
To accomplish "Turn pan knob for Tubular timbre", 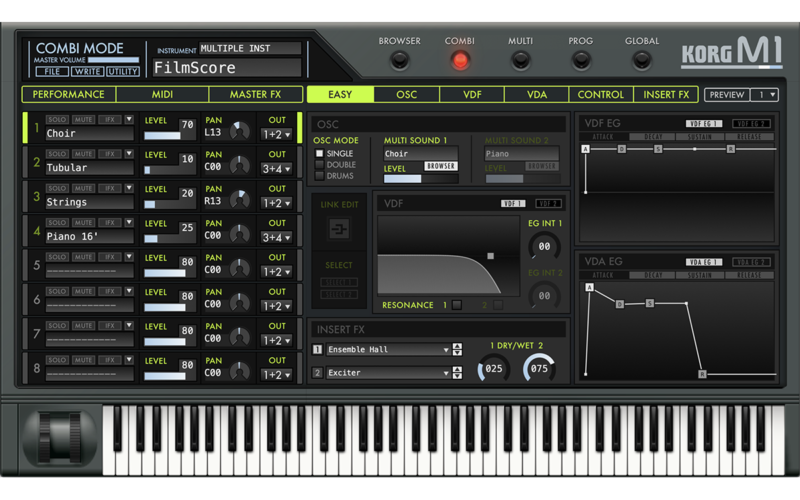I will [239, 165].
